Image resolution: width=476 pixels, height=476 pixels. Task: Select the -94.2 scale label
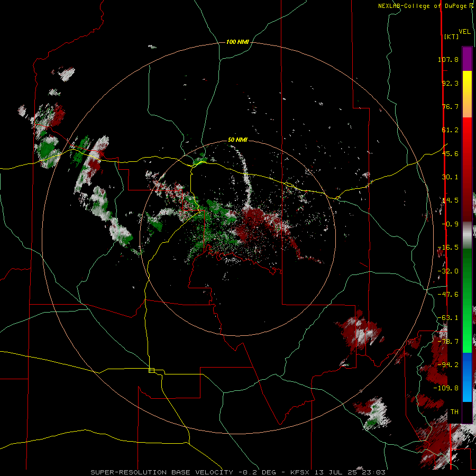448,364
